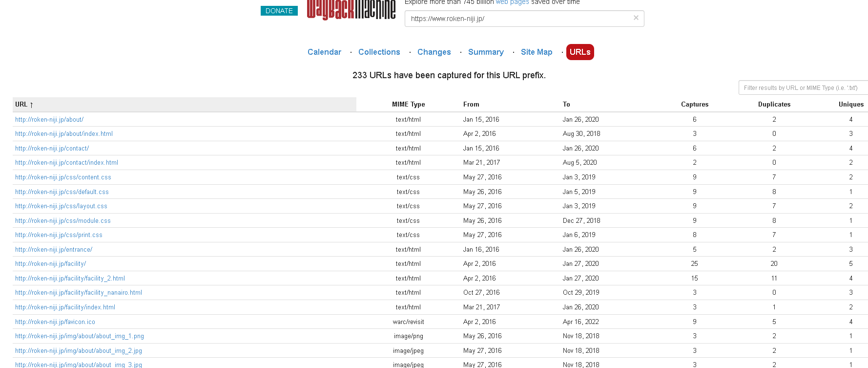Sort by the Captures column header
This screenshot has height=368, width=868.
click(x=694, y=105)
